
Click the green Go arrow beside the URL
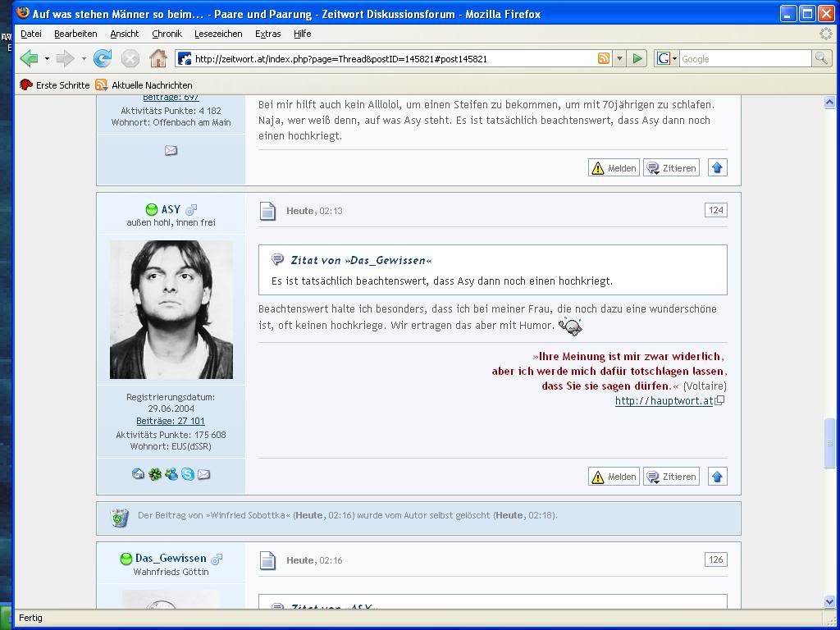(x=637, y=58)
